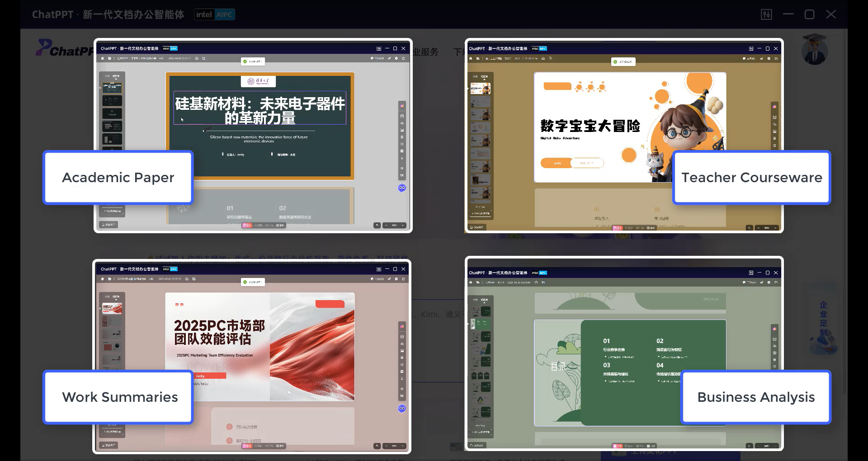Select the Teacher Courseware label card
Viewport: 868px width, 461px height.
[x=751, y=177]
